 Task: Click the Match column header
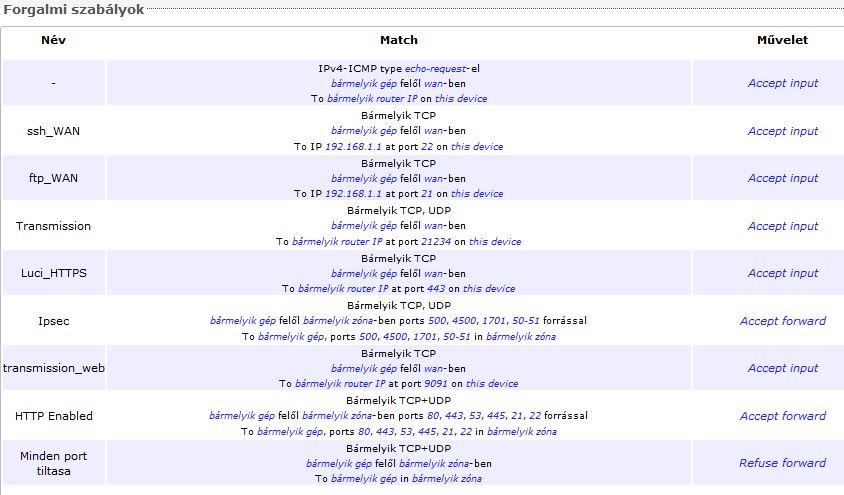[x=398, y=40]
